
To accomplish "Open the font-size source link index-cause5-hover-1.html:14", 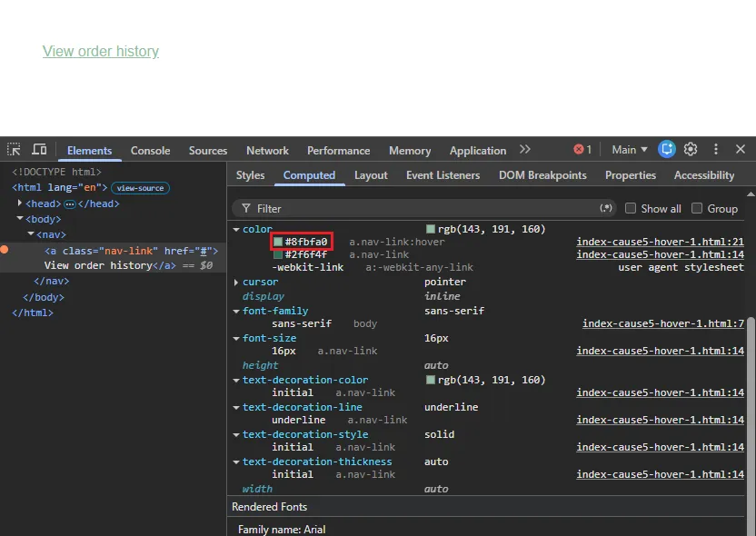I will (x=660, y=351).
